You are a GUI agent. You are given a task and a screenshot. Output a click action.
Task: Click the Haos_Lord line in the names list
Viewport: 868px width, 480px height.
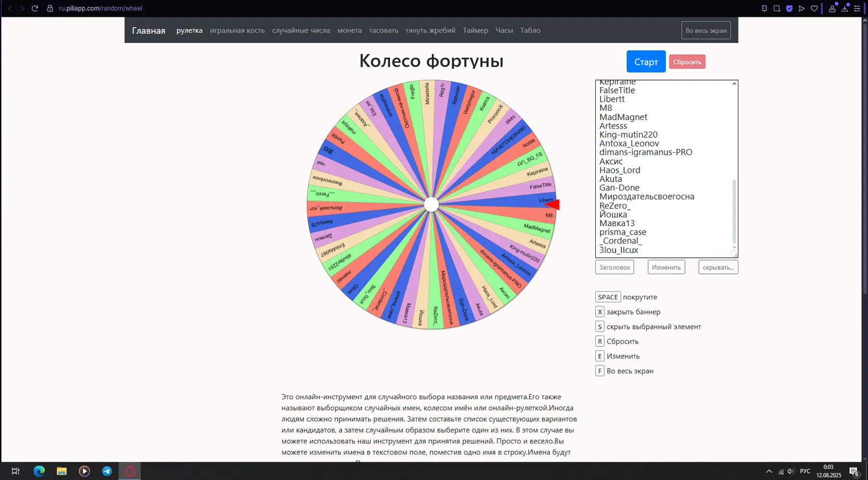click(x=620, y=170)
